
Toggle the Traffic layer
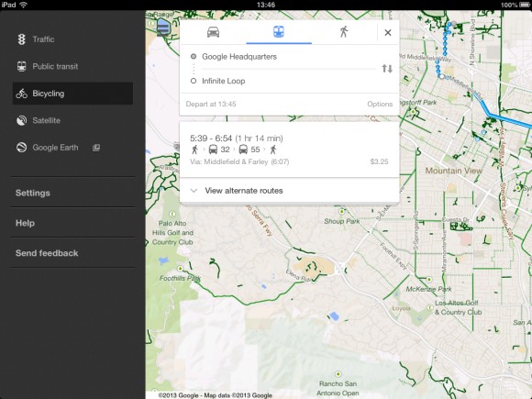point(72,39)
